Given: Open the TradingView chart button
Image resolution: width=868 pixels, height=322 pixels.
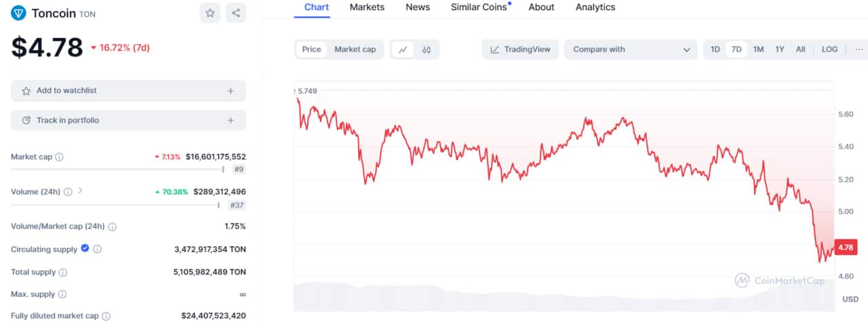Looking at the screenshot, I should tap(520, 49).
